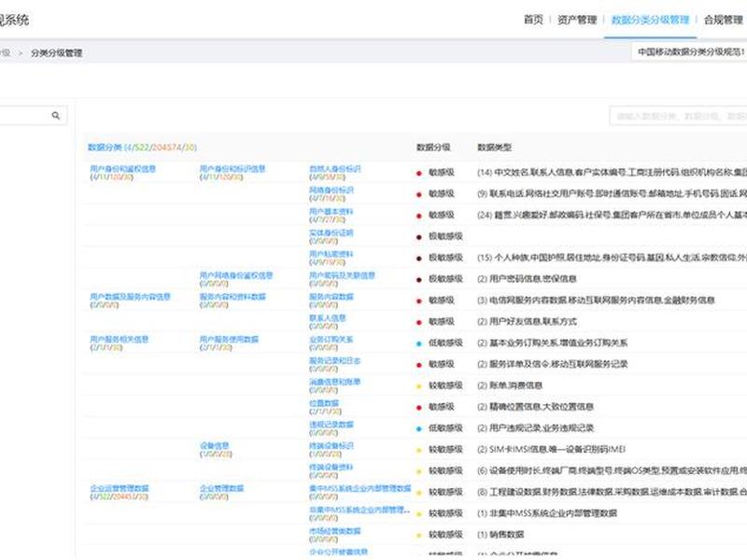The image size is (747, 560).
Task: Go to the 合规管理 tab
Action: click(x=723, y=20)
